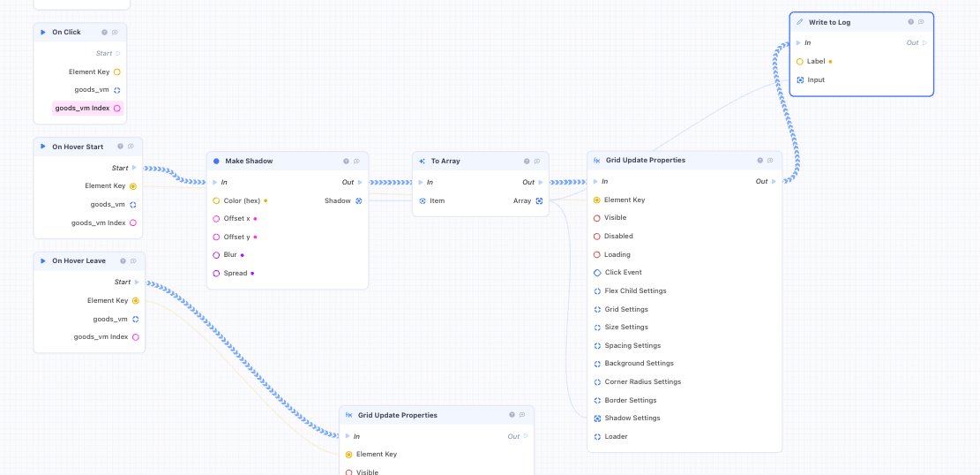Click the Color (hex) input pin
The image size is (980, 475).
pos(216,201)
